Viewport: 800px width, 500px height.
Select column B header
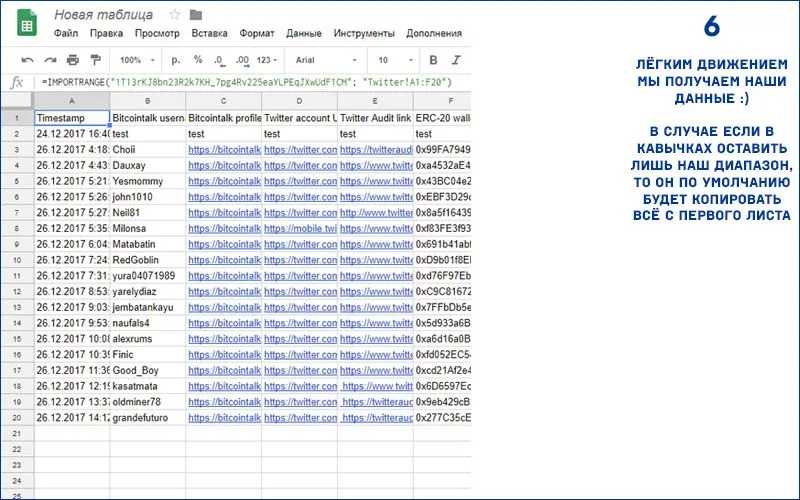tap(147, 101)
